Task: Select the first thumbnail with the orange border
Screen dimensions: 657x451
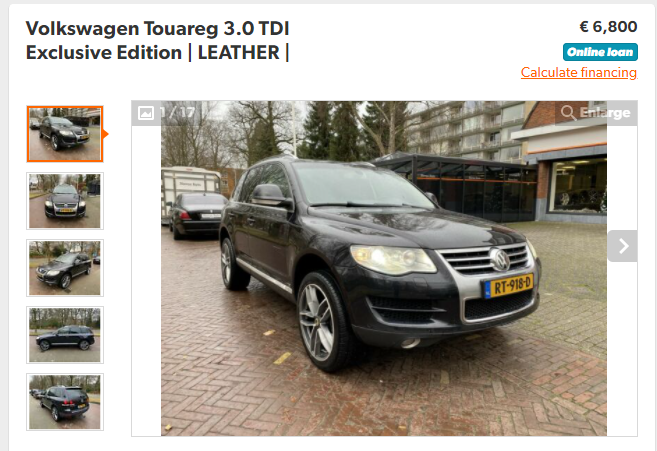Action: (x=65, y=134)
